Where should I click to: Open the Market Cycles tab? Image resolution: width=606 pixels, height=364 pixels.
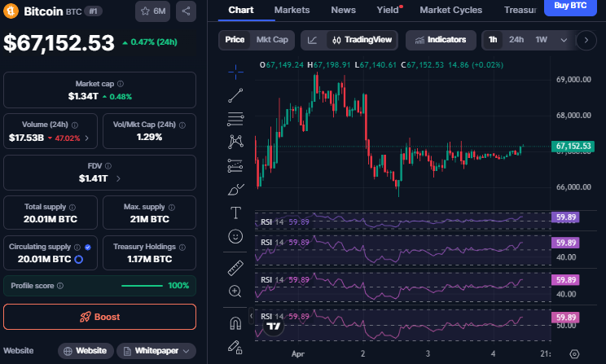pos(450,10)
